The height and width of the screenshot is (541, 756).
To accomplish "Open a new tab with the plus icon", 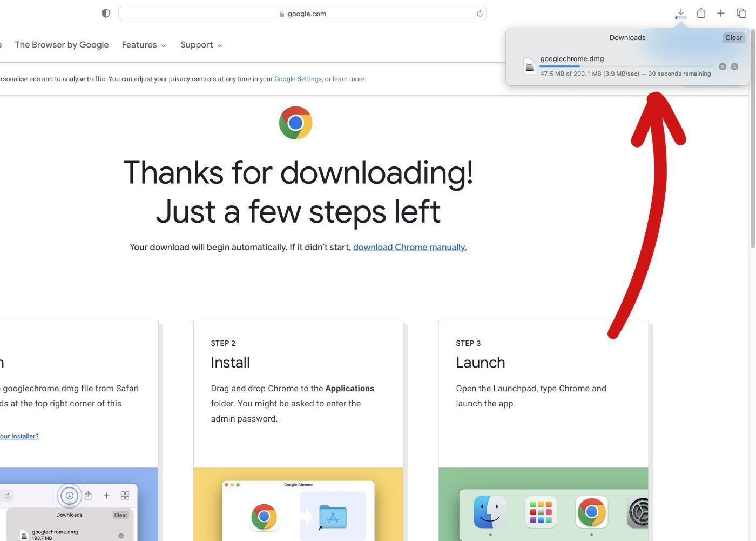I will 720,12.
